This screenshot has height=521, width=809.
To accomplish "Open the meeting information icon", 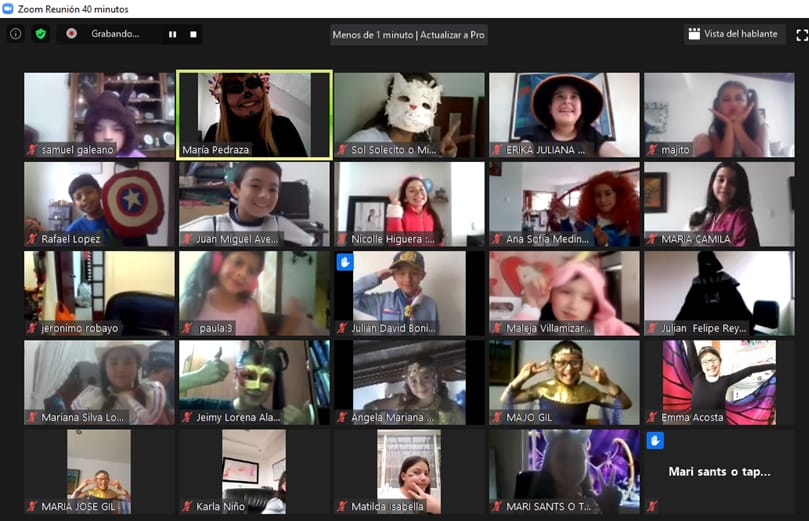I will tap(15, 33).
